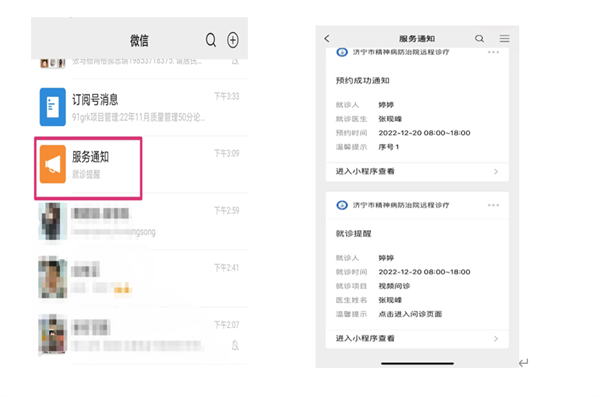The image size is (600, 397).
Task: Open 进入小程序查看 under 预约成功通知
Action: [x=417, y=172]
